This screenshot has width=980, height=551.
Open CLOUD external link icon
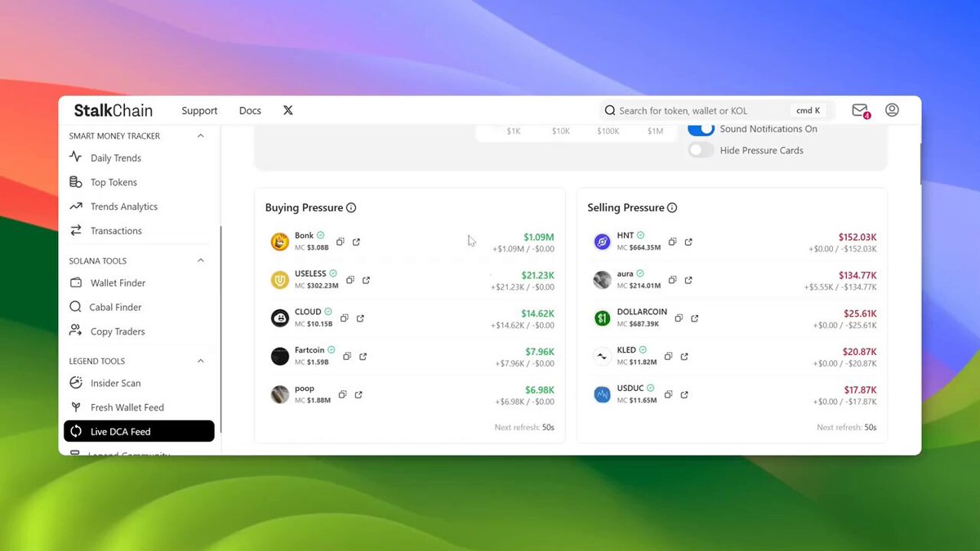click(x=360, y=318)
